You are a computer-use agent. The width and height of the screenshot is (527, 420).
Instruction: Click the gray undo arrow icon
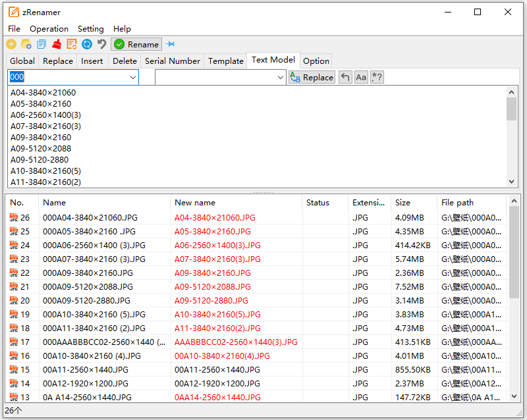point(101,44)
